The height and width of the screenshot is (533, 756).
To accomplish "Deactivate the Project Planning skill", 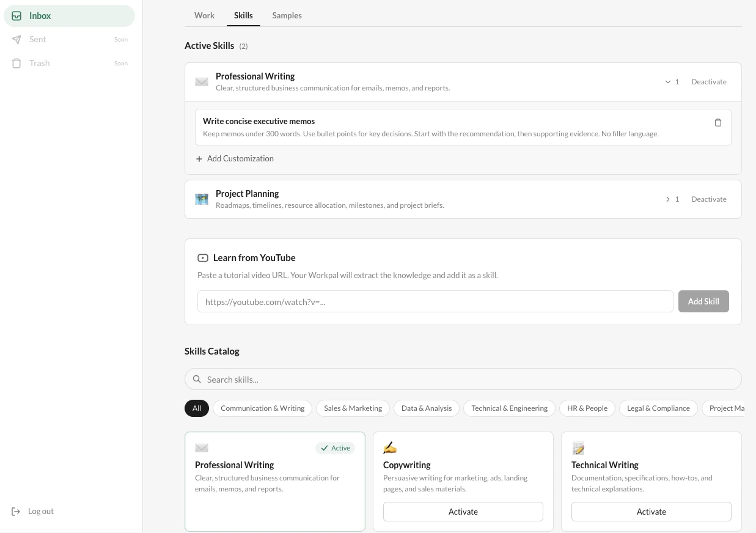I will pos(709,199).
